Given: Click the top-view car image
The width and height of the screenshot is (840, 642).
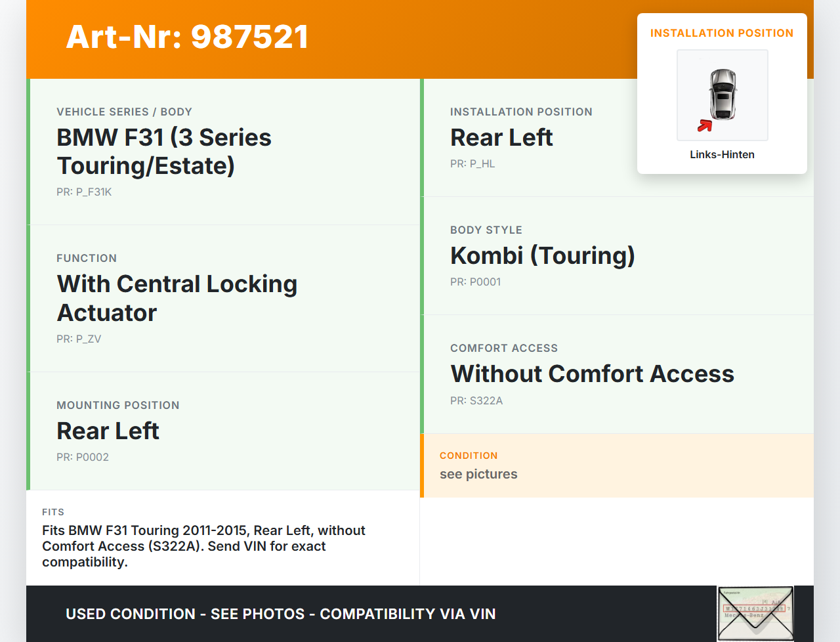Looking at the screenshot, I should point(723,94).
